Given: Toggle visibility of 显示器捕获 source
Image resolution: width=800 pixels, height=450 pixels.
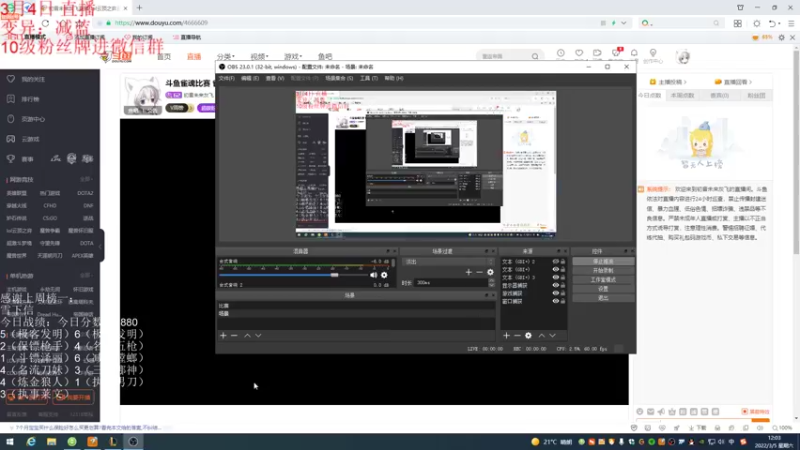Looking at the screenshot, I should point(556,285).
